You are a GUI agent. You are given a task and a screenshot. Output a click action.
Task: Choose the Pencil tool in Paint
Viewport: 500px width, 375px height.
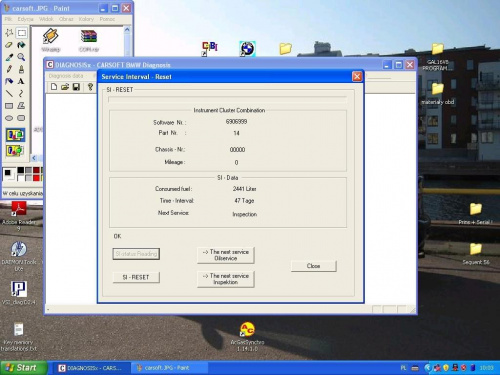click(9, 69)
